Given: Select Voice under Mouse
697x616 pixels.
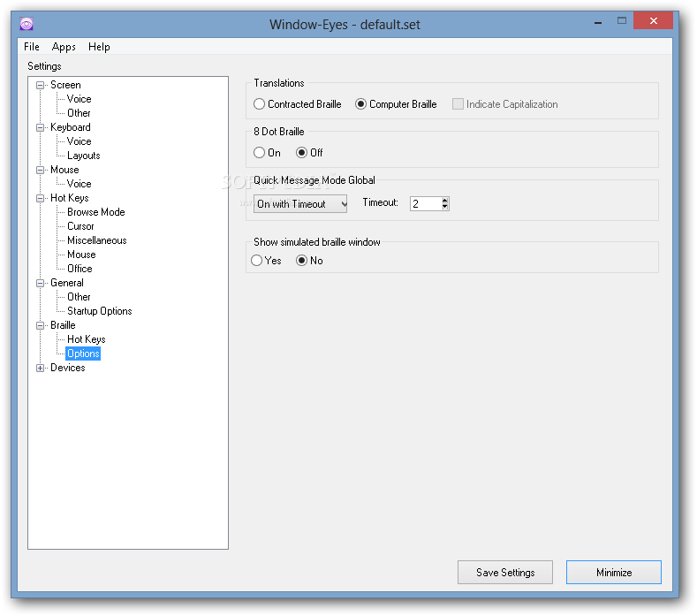Looking at the screenshot, I should (x=80, y=184).
